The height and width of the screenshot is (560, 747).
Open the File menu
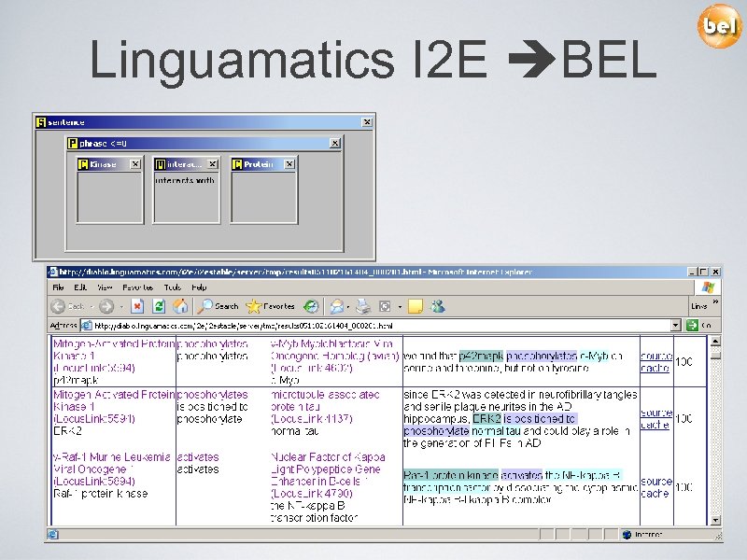58,287
